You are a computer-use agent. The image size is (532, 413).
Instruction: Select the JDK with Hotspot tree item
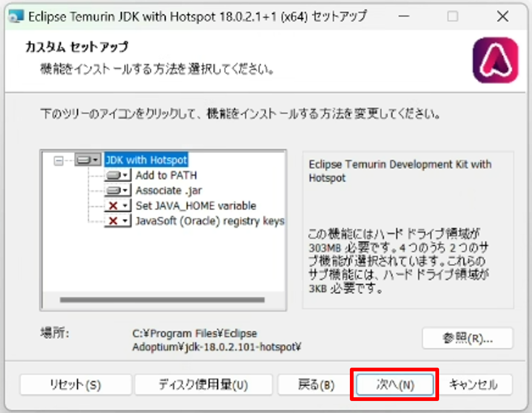[x=146, y=160]
